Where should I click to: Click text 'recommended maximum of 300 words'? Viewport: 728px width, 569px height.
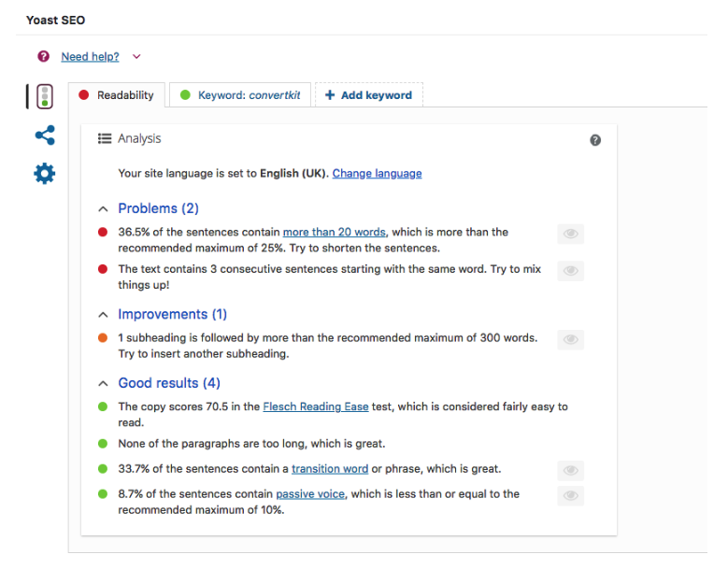[436, 337]
